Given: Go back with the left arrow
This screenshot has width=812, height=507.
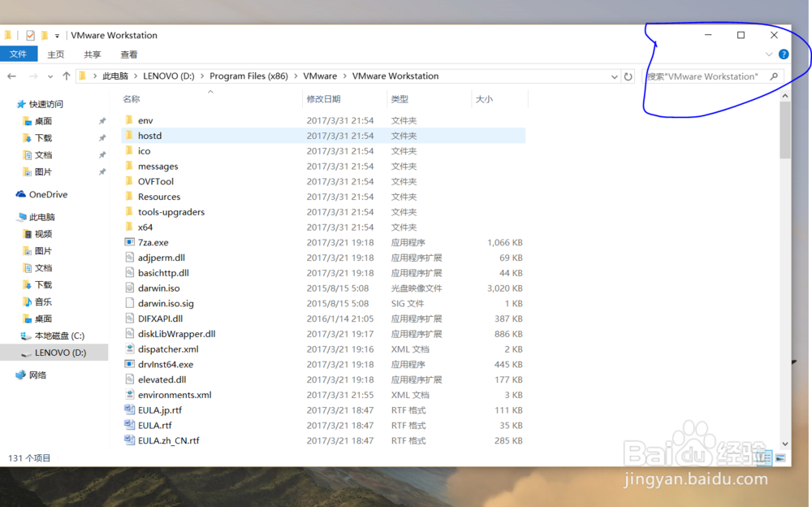Looking at the screenshot, I should (12, 76).
